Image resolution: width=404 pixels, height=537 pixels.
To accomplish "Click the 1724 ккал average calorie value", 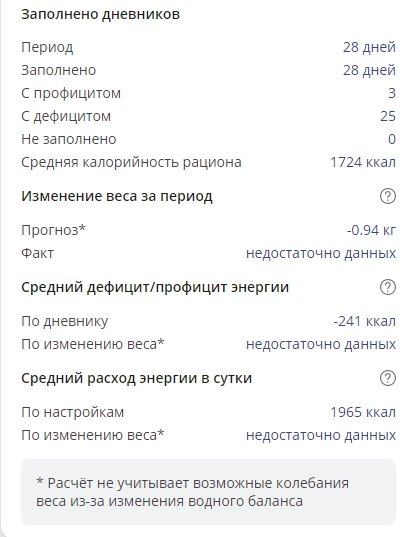I will click(363, 162).
